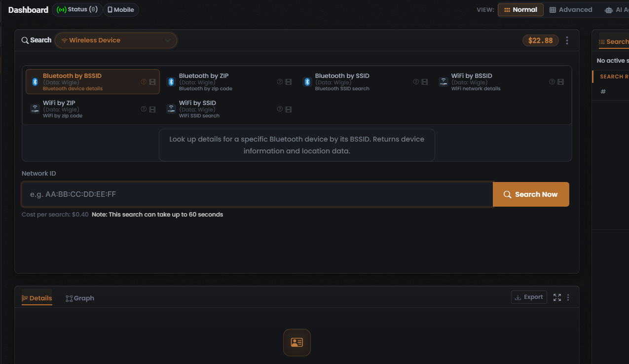629x364 pixels.
Task: Open video tutorial for Bluetooth by ZIP
Action: point(289,82)
